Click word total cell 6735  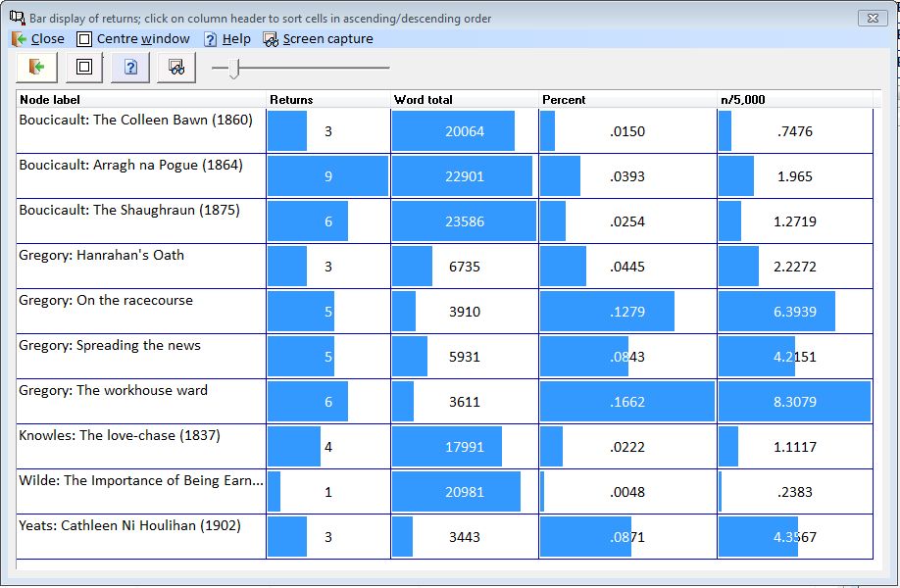465,267
